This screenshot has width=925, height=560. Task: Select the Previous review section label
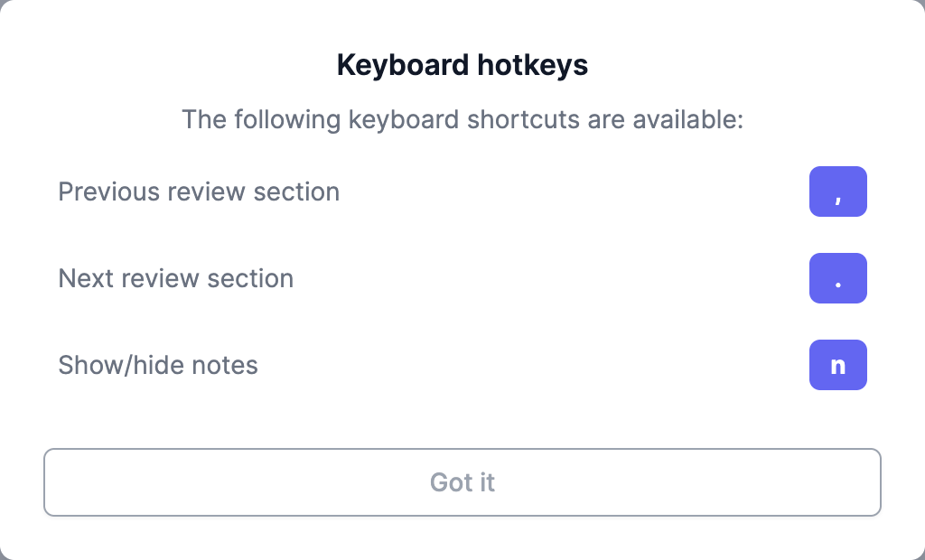[199, 191]
